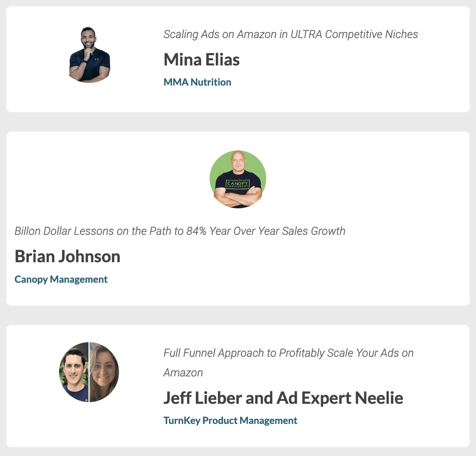
Task: Select the Jeff Lieber and Ad Expert Neelie heading
Action: [283, 398]
